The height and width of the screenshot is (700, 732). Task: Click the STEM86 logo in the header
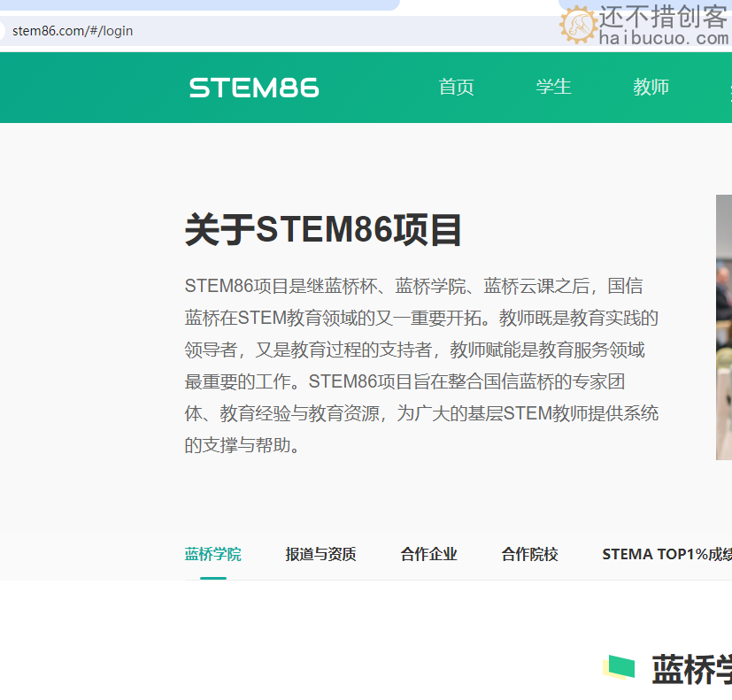254,88
